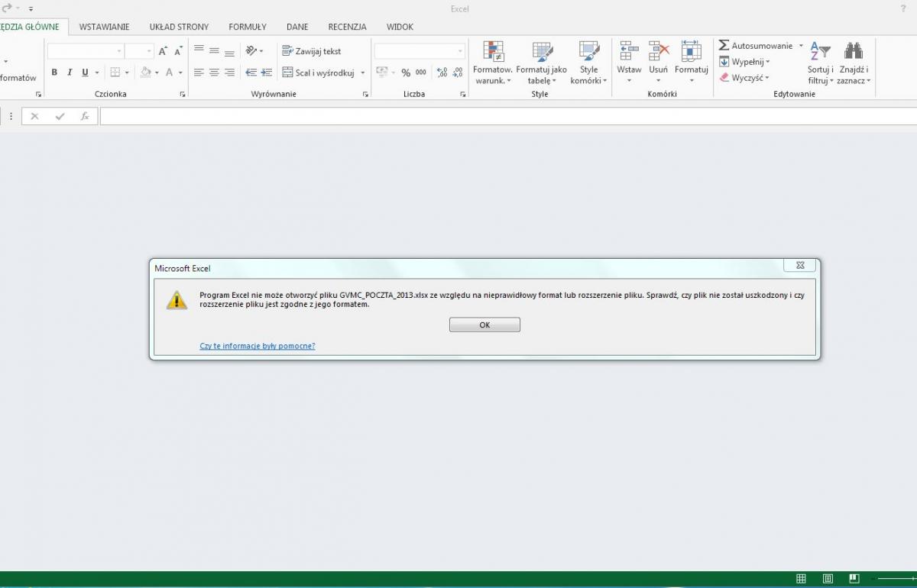Decrease decimal places
The width and height of the screenshot is (917, 588).
tap(457, 73)
